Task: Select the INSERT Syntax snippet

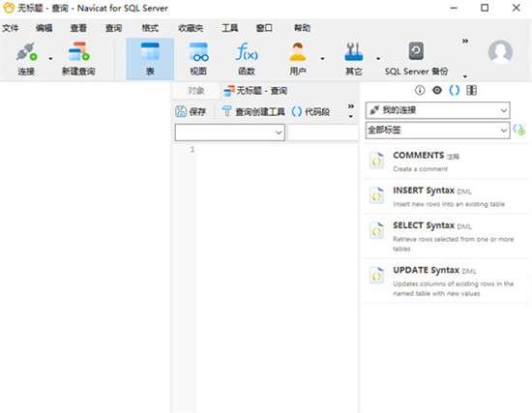Action: tap(446, 196)
